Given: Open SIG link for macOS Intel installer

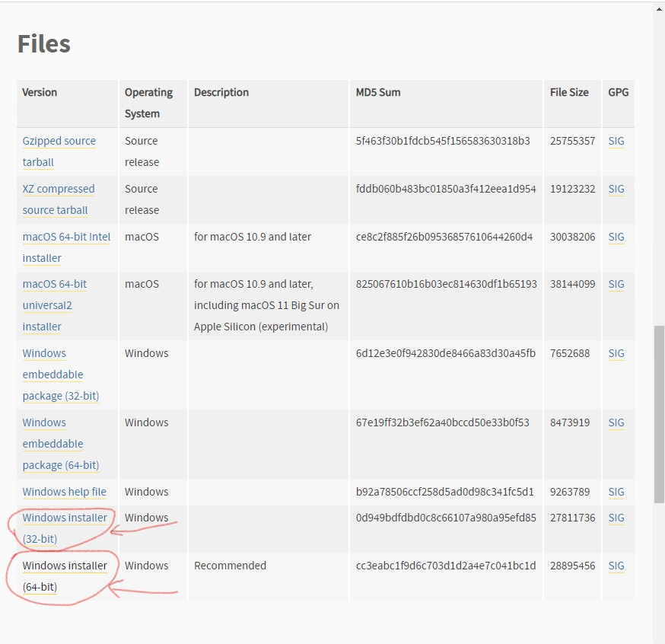Looking at the screenshot, I should pyautogui.click(x=616, y=237).
